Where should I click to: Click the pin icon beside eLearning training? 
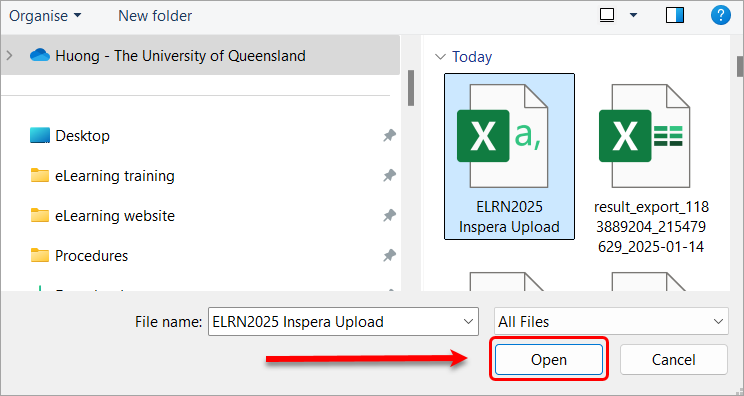pos(389,176)
